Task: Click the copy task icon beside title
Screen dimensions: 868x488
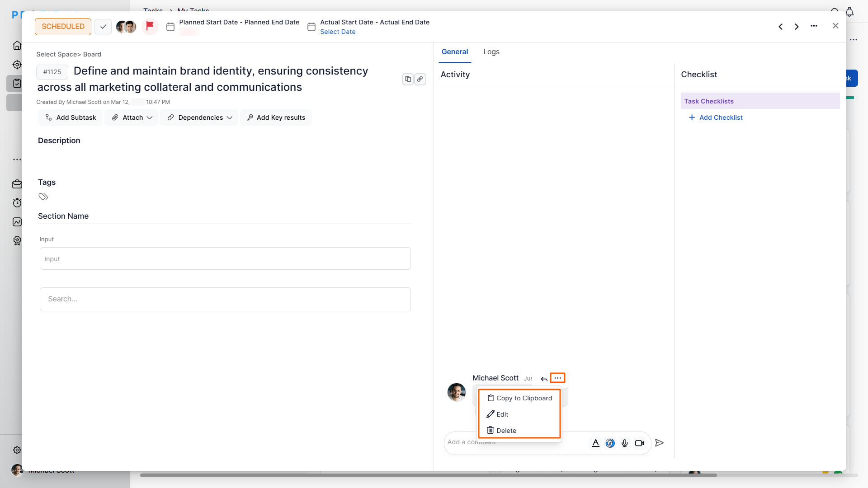Action: [x=408, y=79]
